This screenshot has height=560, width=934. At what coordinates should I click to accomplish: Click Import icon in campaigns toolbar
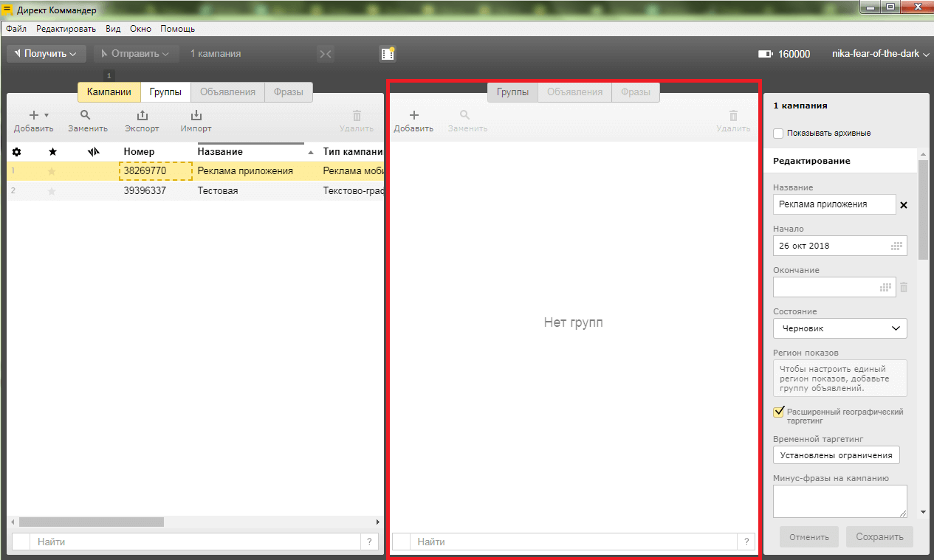pyautogui.click(x=196, y=116)
